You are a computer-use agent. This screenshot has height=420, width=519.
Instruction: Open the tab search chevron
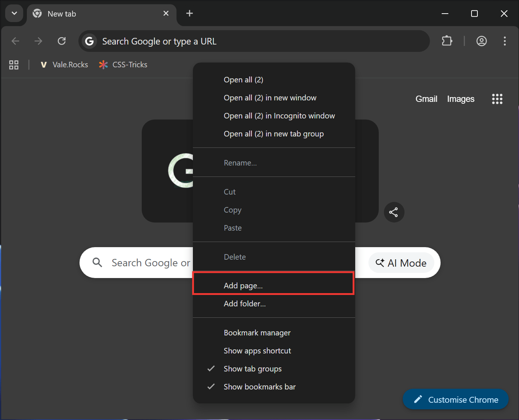pos(14,13)
